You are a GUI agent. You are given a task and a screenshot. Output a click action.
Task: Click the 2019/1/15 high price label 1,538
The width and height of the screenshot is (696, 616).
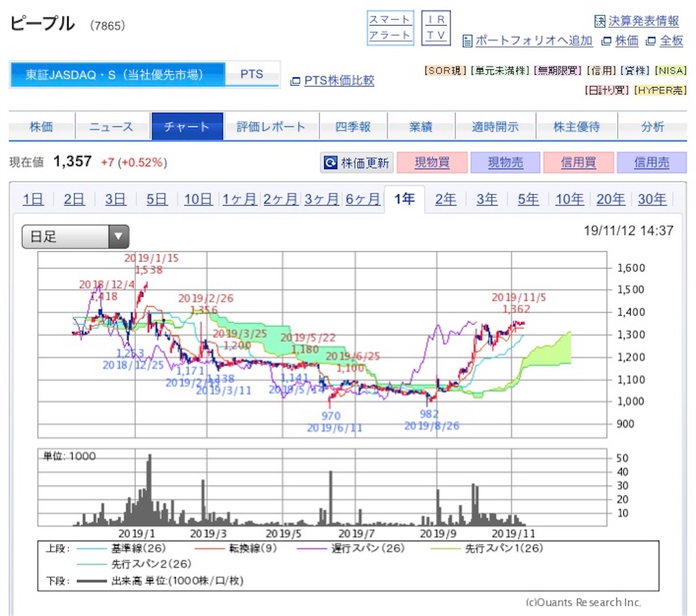[149, 270]
